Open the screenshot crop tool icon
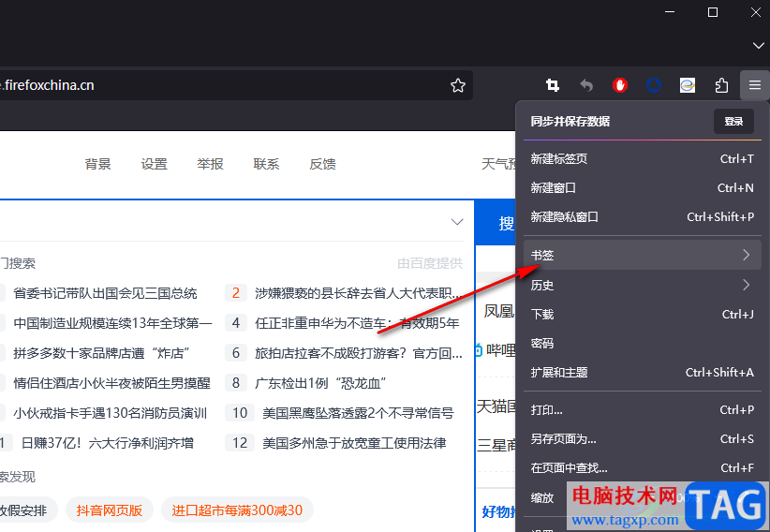This screenshot has height=532, width=770. (x=553, y=85)
